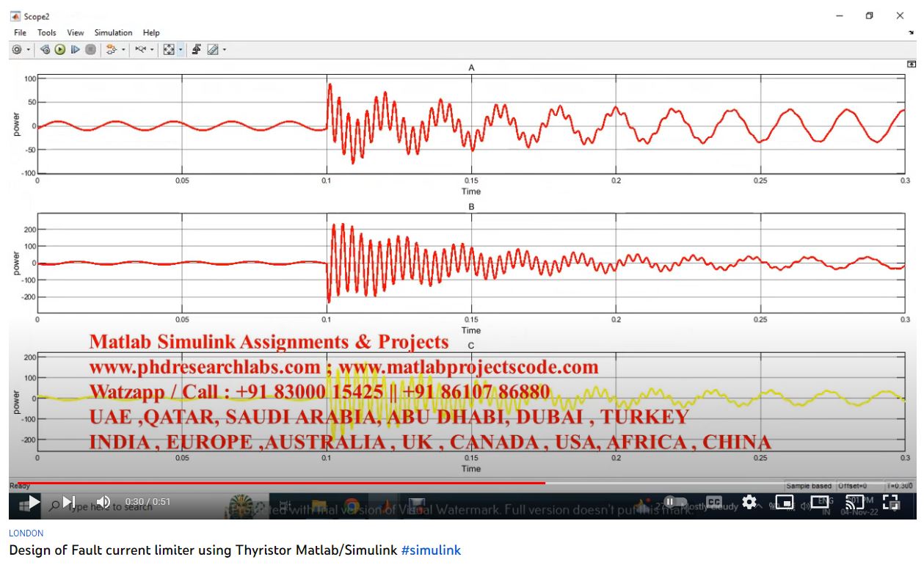Open the Tools menu
The image size is (924, 565).
pos(47,33)
